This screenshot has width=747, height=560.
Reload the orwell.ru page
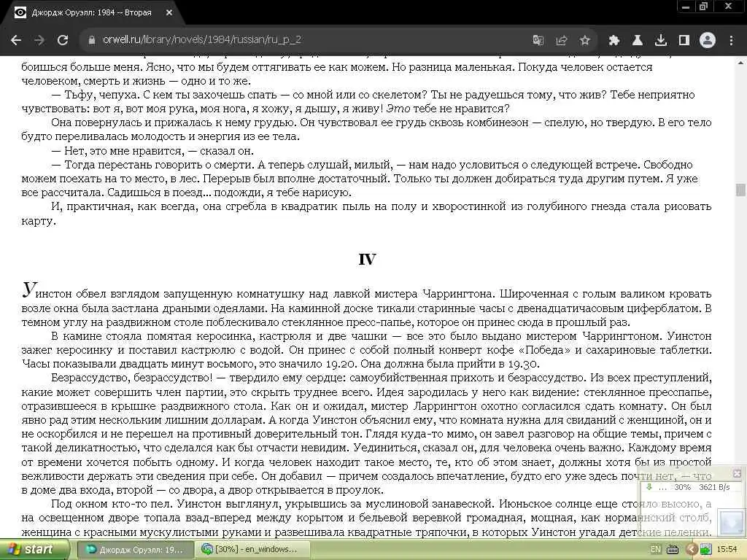point(63,40)
